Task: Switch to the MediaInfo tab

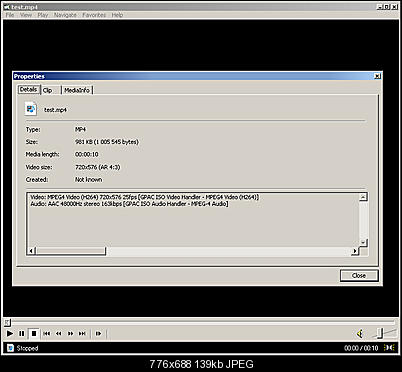Action: tap(77, 90)
